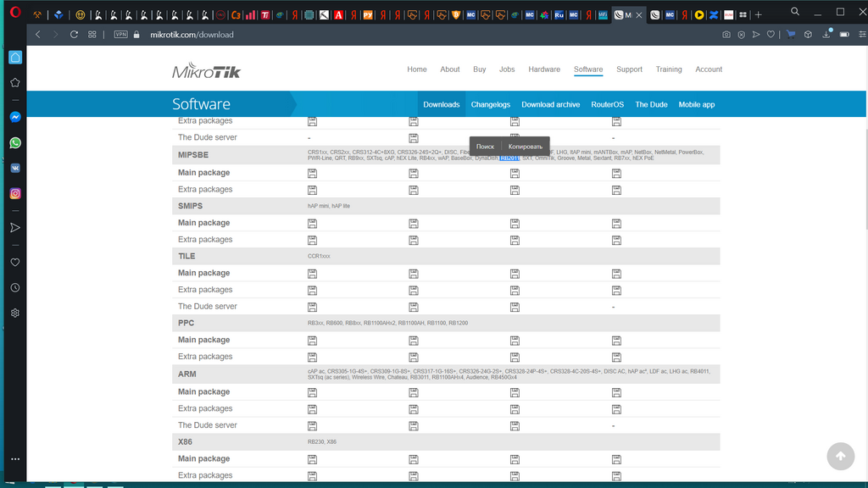Screen dimensions: 868x488
Task: Open Speed Dial grid icon in address bar
Action: (x=92, y=34)
